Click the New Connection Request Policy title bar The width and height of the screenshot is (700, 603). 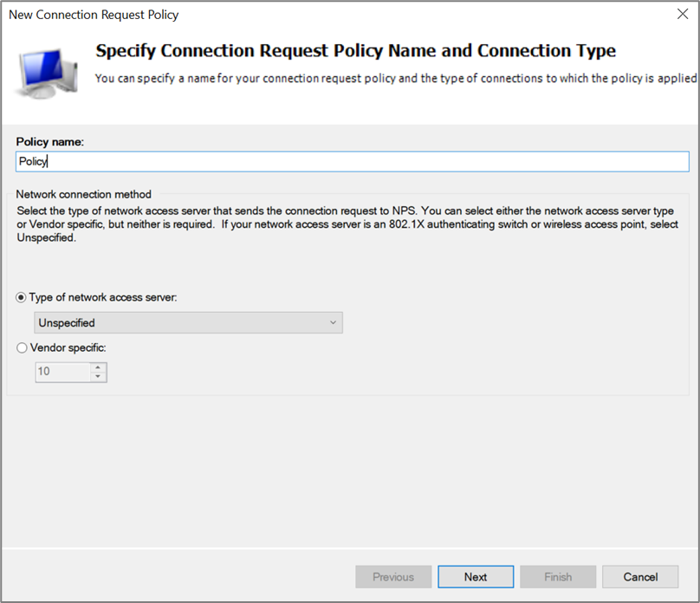point(260,15)
